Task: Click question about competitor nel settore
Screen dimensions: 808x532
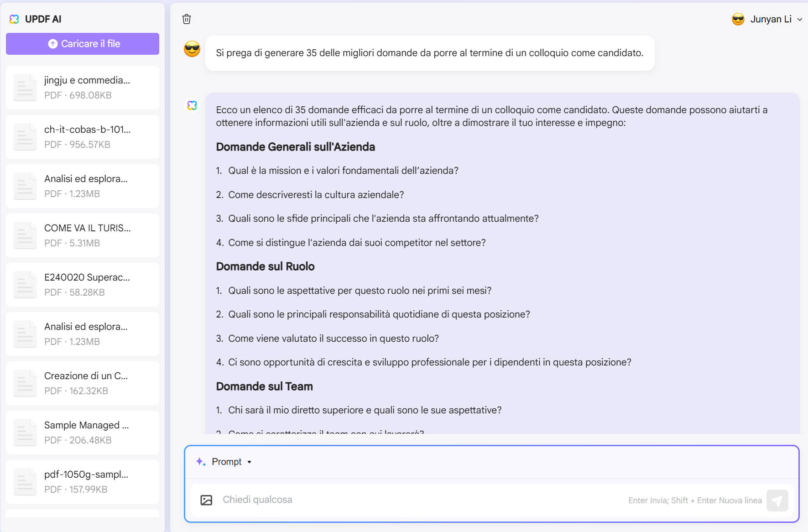Action: click(357, 243)
